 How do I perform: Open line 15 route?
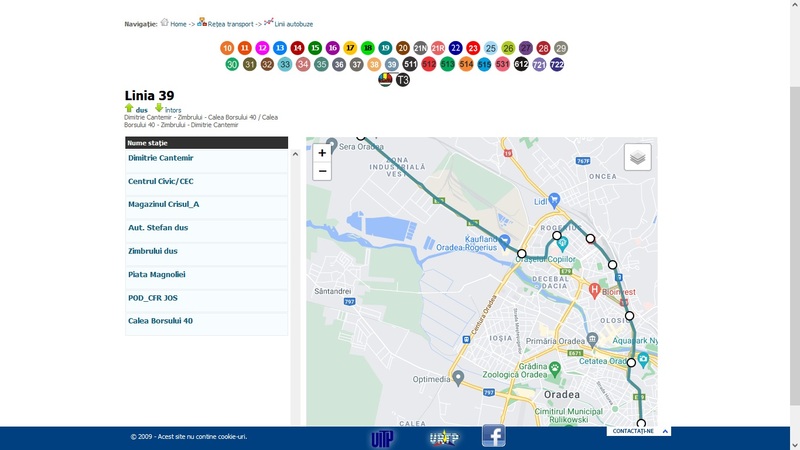click(x=315, y=48)
